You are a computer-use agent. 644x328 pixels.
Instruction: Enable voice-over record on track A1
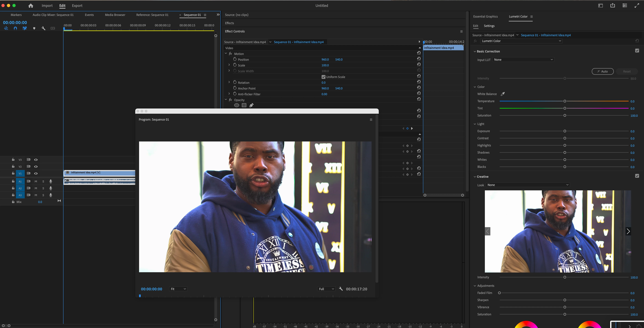(51, 181)
